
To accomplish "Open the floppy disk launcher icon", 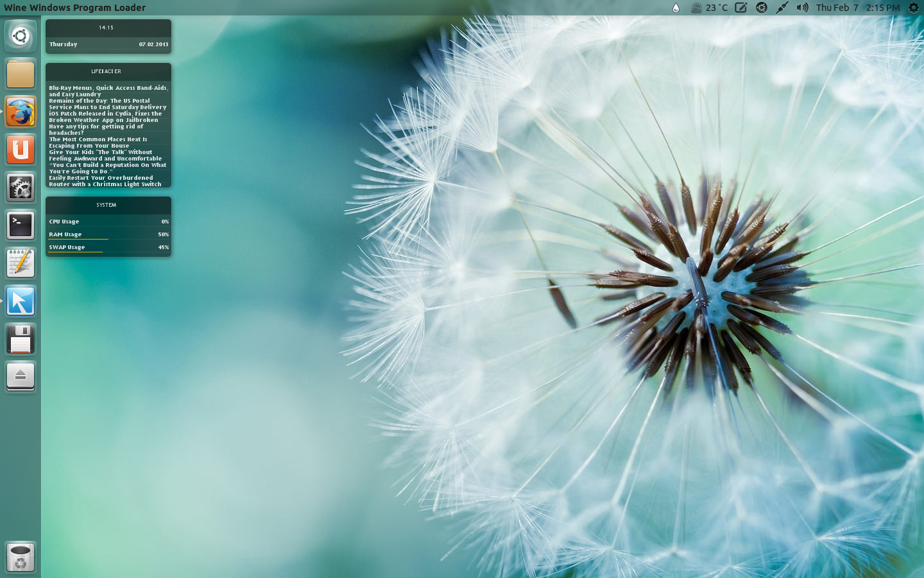I will pos(21,339).
